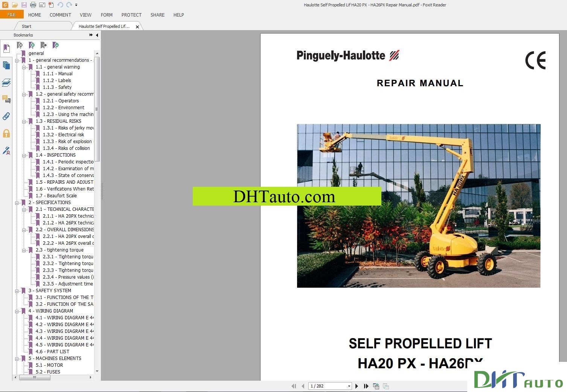Image resolution: width=567 pixels, height=392 pixels.
Task: Collapse the '2 - SPECIFICATIONS' bookmark
Action: coord(17,203)
